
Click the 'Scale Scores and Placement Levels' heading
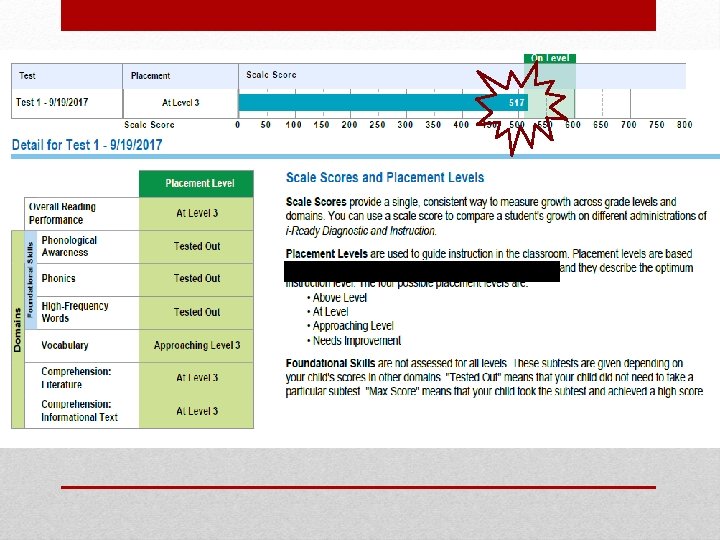point(385,178)
